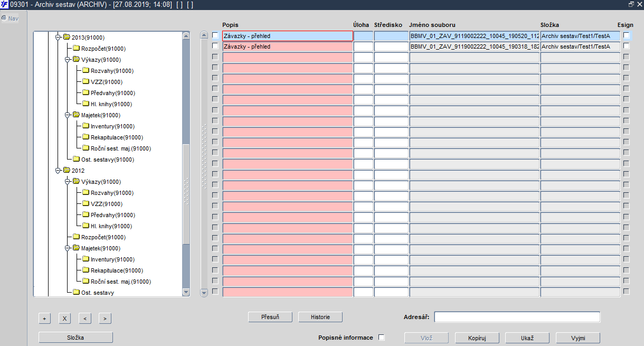This screenshot has height=346, width=644.
Task: Select the VZZ(91000) folder icon under 2013
Action: [86, 81]
